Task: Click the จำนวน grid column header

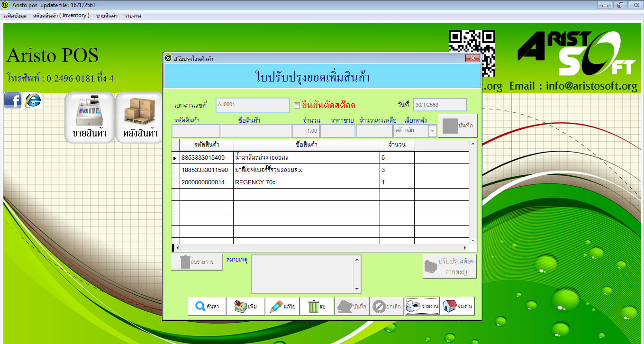Action: tap(397, 145)
